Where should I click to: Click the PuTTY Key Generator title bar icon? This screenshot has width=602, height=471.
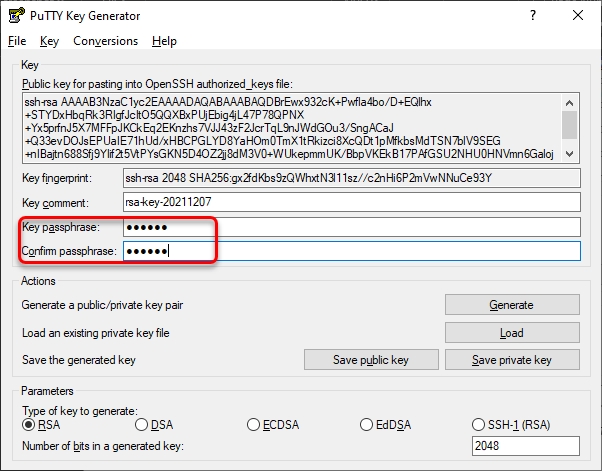click(17, 16)
